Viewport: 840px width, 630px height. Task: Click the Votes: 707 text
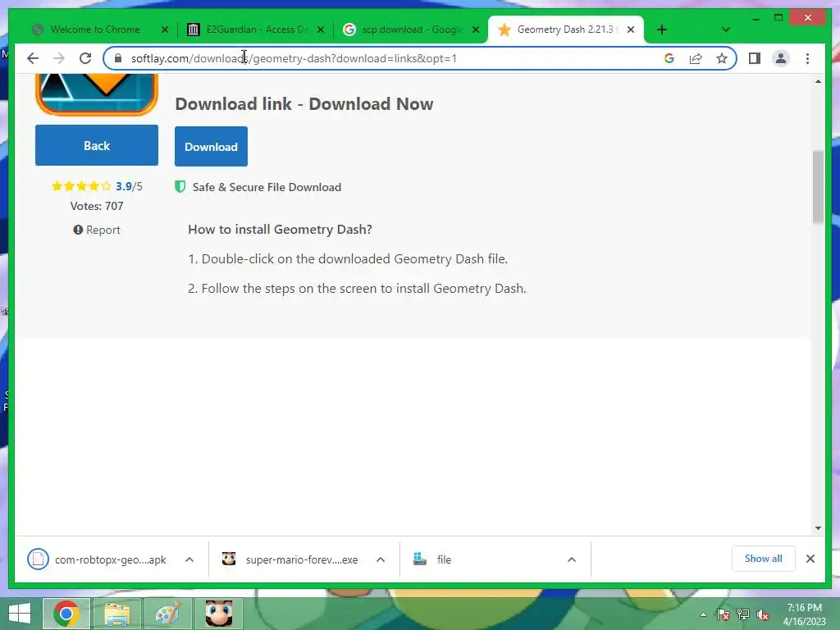[x=97, y=206]
